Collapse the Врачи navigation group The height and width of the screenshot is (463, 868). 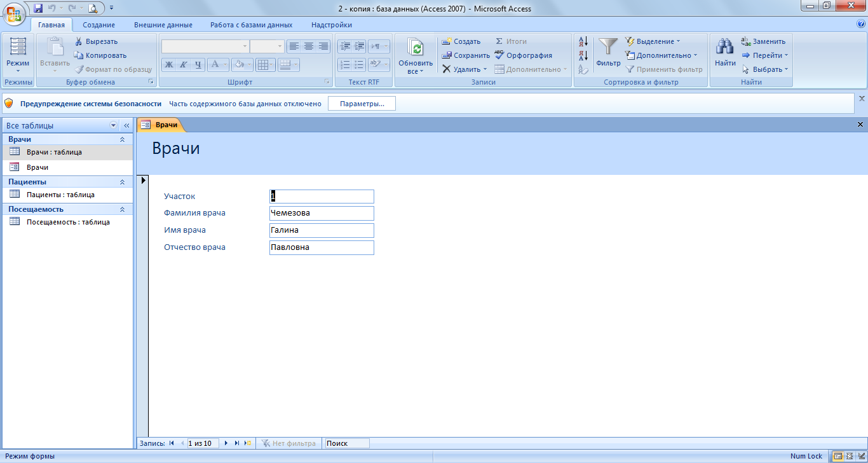tap(123, 139)
